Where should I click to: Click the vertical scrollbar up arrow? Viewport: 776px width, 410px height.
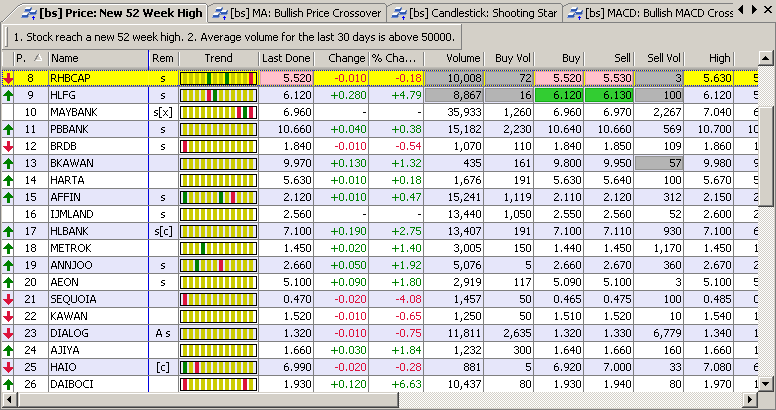pyautogui.click(x=766, y=58)
